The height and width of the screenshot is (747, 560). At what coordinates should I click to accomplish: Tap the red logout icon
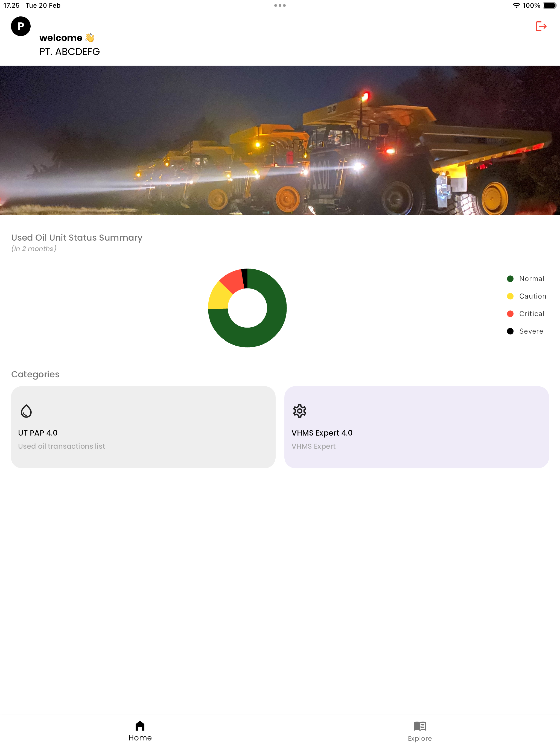[x=541, y=26]
